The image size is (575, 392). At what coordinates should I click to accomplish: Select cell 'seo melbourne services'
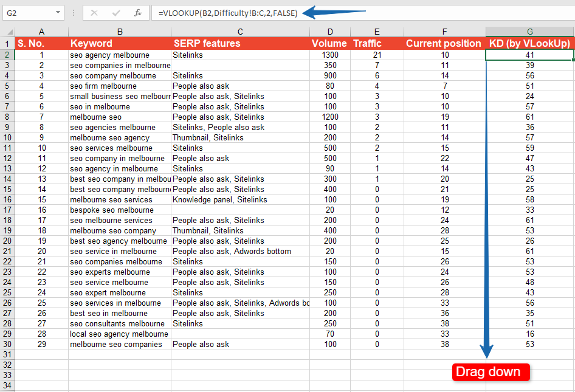[120, 221]
